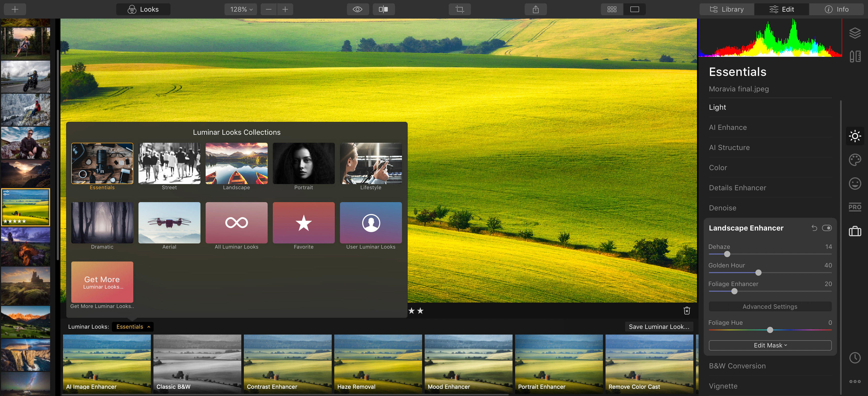Viewport: 868px width, 396px height.
Task: Delete the photo with the trash icon
Action: pyautogui.click(x=687, y=311)
